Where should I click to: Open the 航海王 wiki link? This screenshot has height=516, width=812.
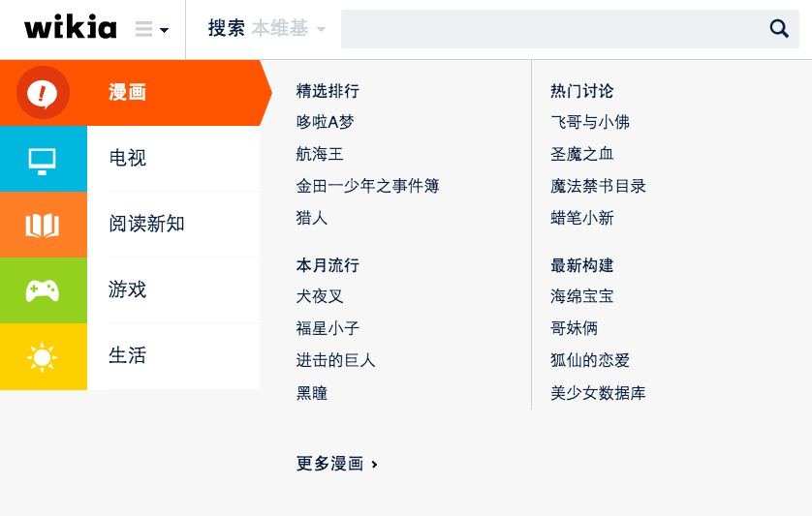tap(320, 154)
